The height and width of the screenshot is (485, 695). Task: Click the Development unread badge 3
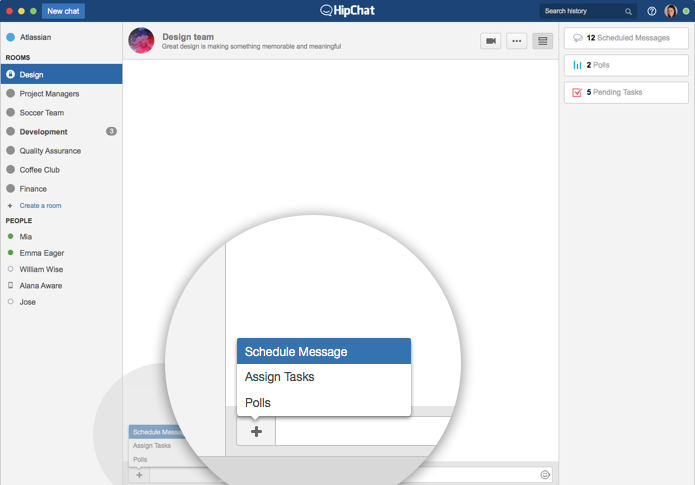coord(111,131)
